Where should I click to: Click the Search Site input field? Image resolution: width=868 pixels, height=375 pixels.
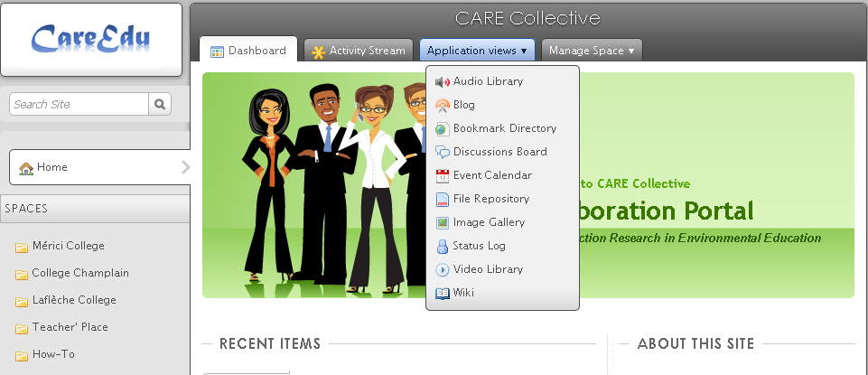79,104
